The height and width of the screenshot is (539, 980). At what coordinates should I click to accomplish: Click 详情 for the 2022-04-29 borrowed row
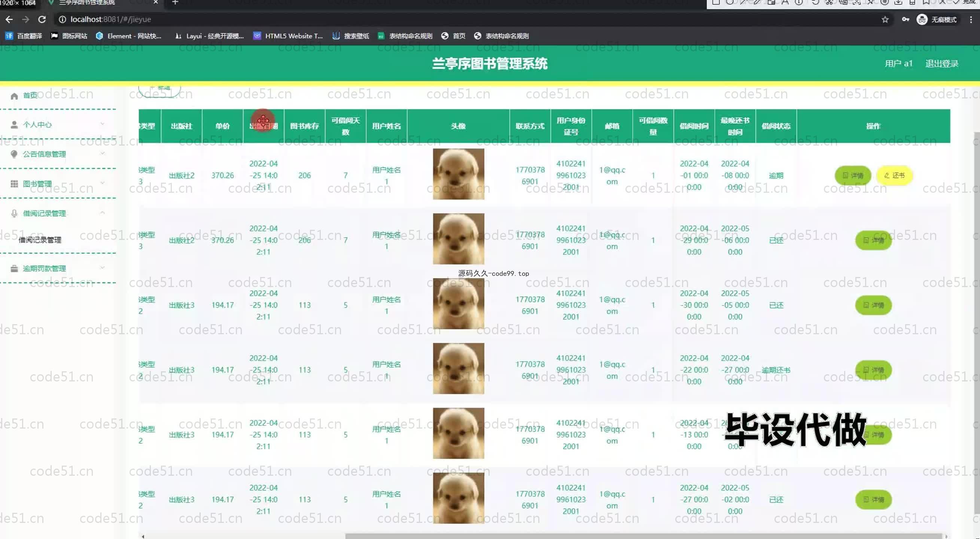tap(873, 240)
